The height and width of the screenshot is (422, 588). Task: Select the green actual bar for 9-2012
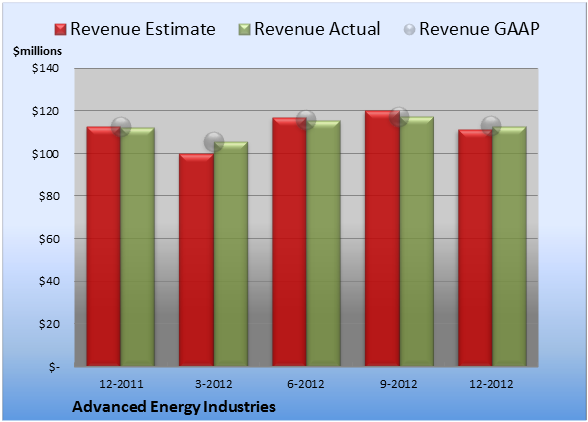pyautogui.click(x=416, y=241)
